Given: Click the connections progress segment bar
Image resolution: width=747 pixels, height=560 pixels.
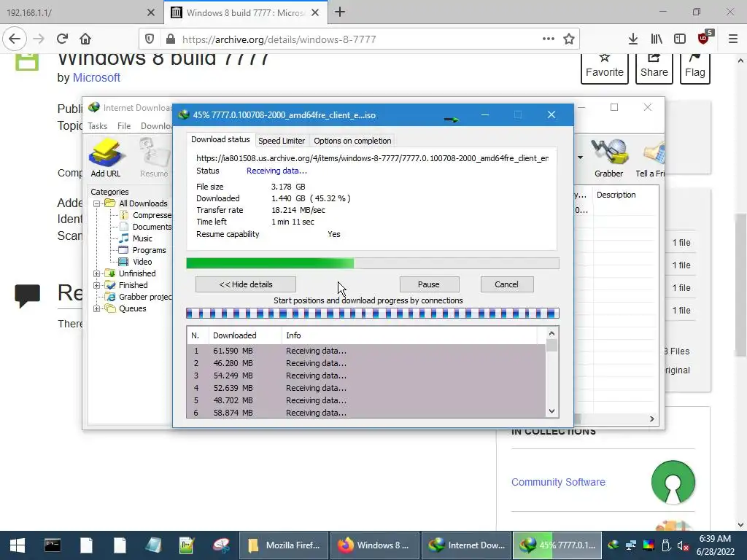Looking at the screenshot, I should pos(373,314).
